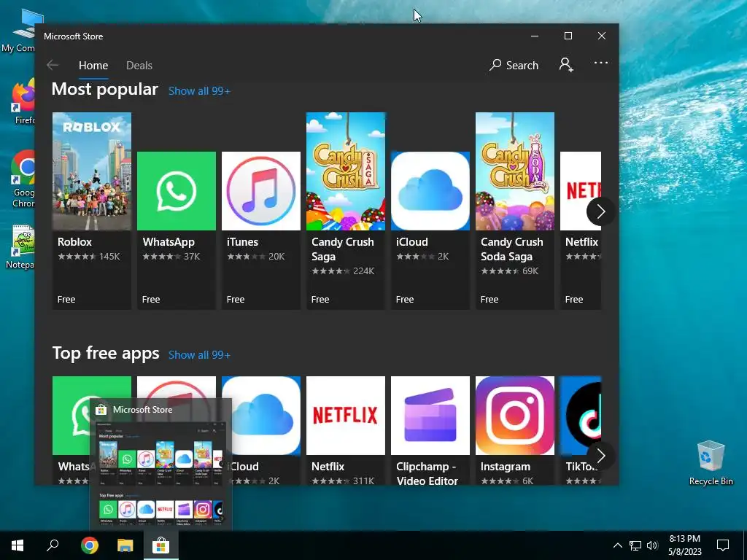
Task: Click the Search button in the Store
Action: 514,65
